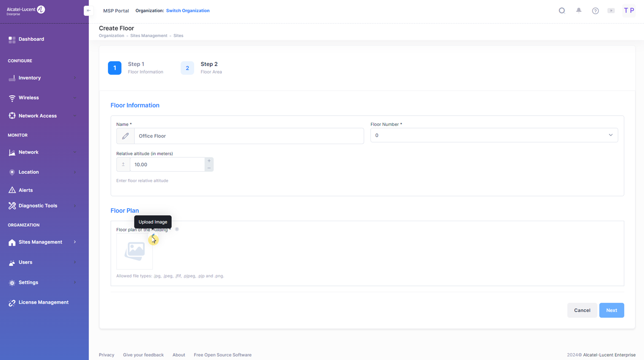Open the TP user profile avatar
This screenshot has height=360, width=644.
pos(628,11)
